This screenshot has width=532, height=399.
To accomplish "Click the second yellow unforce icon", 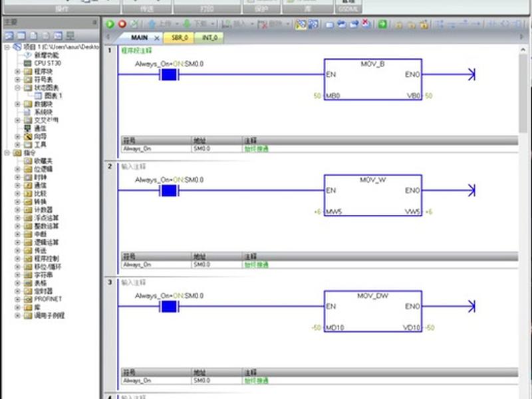I will [412, 25].
